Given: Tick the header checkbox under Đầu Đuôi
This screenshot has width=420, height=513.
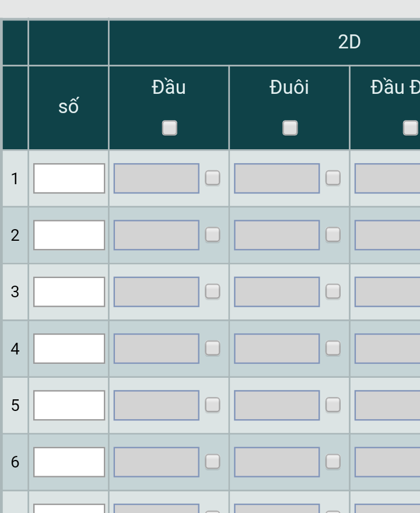Looking at the screenshot, I should click(x=411, y=128).
